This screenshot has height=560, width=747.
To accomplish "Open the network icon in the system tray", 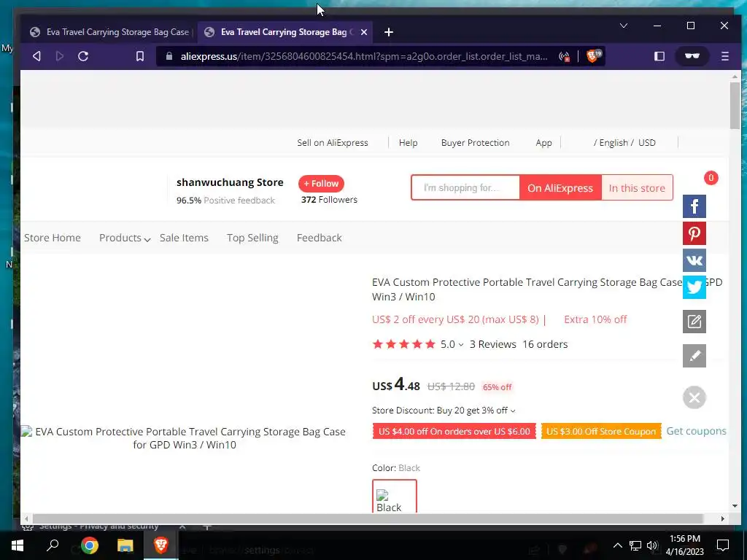I will pyautogui.click(x=635, y=545).
